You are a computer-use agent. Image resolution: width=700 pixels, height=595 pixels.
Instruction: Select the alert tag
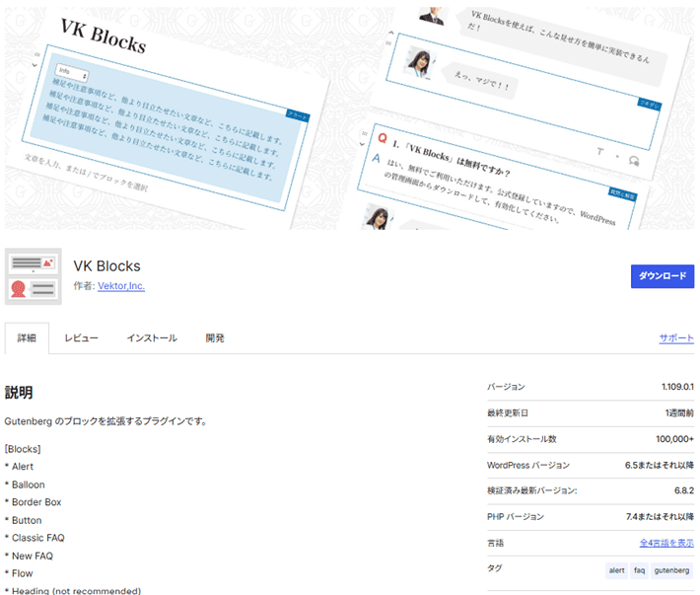[616, 570]
